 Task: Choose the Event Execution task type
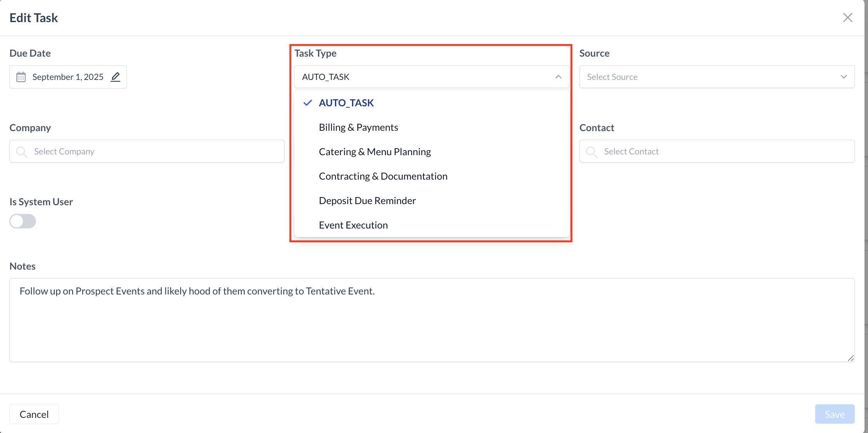(x=353, y=225)
